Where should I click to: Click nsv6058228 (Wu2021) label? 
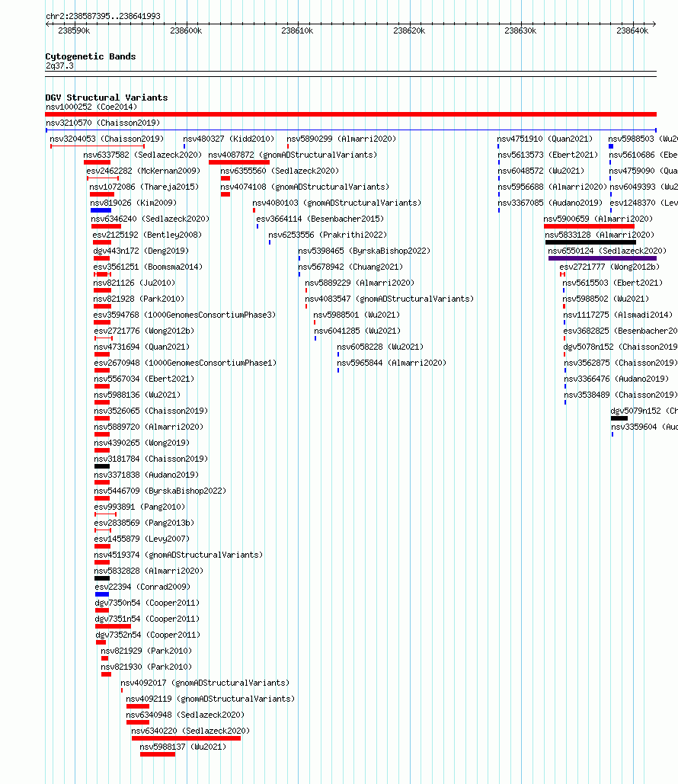point(380,347)
